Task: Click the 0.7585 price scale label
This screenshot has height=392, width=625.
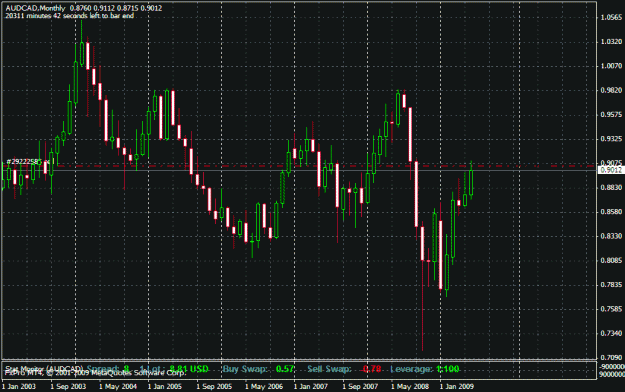Action: (x=611, y=309)
